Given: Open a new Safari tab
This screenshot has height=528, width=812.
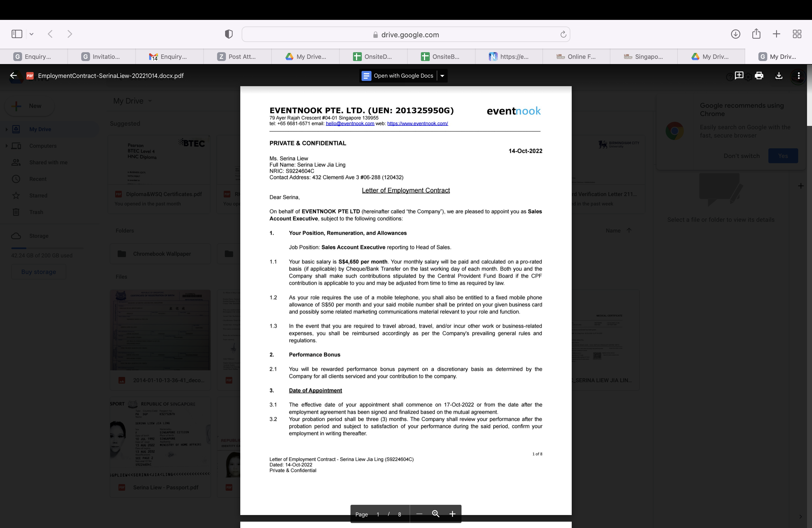Looking at the screenshot, I should (776, 34).
